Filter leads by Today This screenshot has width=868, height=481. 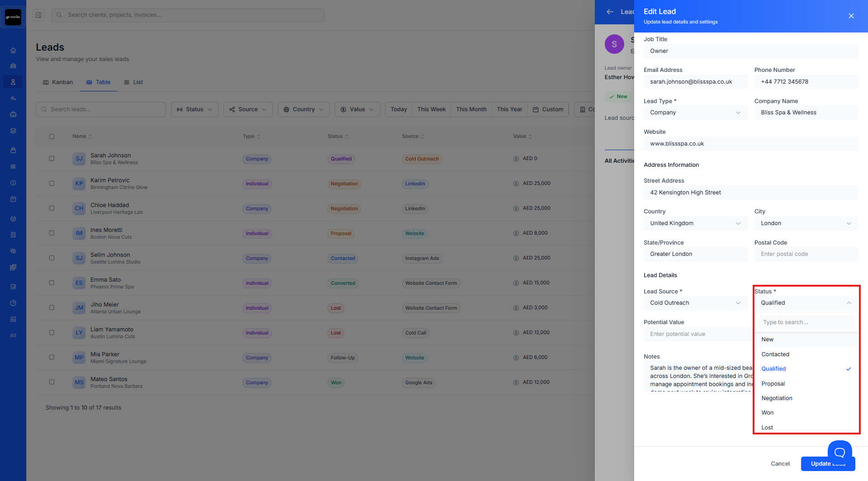tap(398, 109)
